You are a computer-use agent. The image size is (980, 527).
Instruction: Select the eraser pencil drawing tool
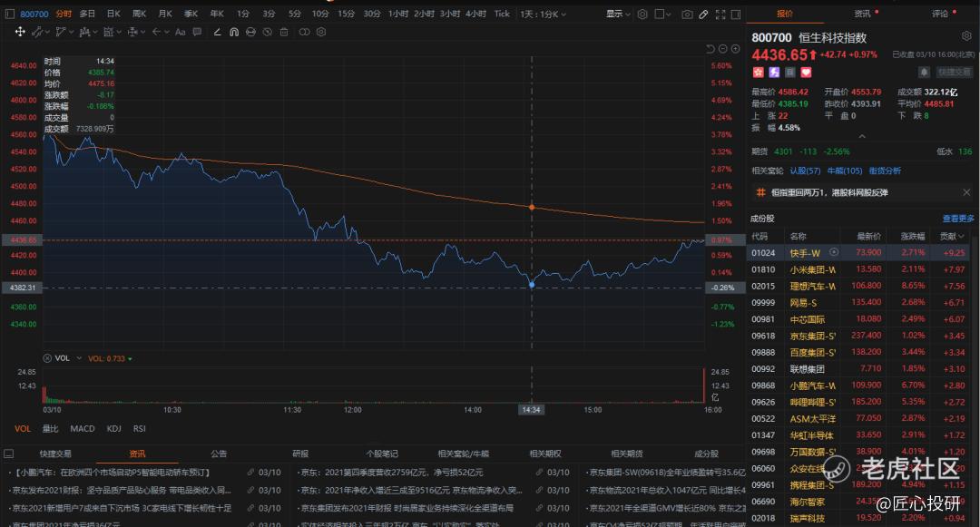click(217, 32)
